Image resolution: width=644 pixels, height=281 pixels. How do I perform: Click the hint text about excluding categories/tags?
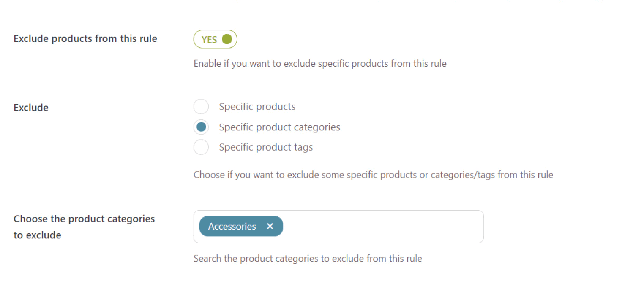click(373, 175)
